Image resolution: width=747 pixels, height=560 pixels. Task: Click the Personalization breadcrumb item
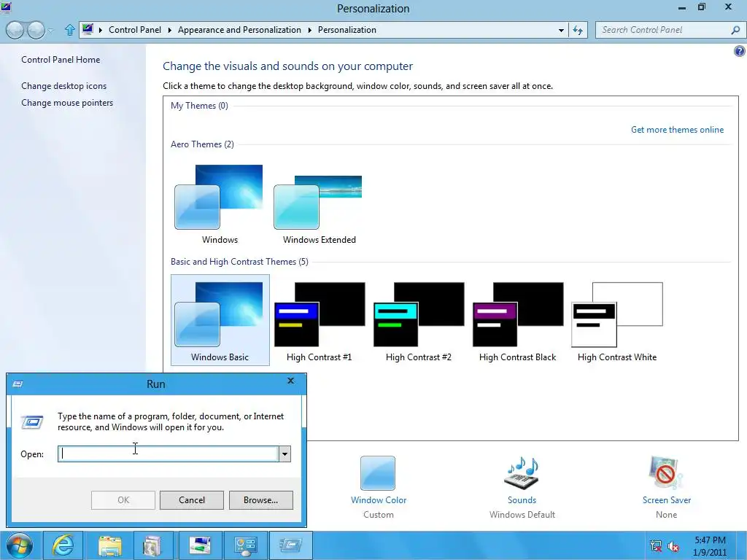[x=347, y=29]
